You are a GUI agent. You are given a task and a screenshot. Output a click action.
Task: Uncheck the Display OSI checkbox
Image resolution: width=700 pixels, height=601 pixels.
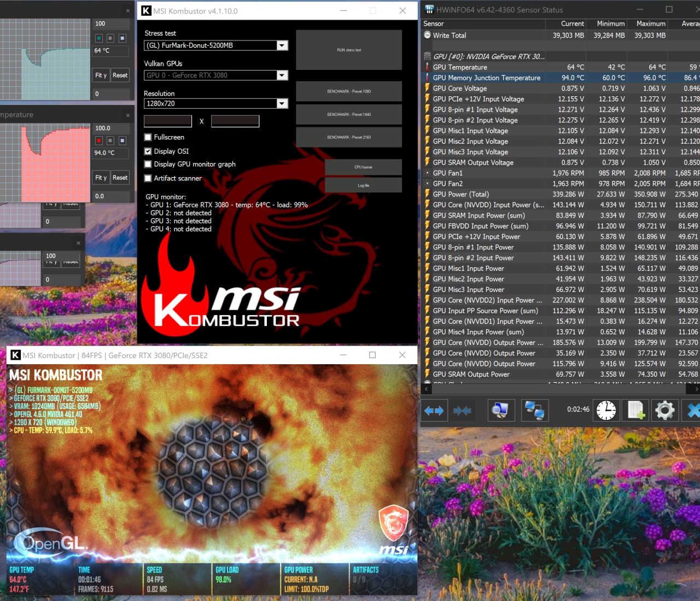(x=148, y=151)
